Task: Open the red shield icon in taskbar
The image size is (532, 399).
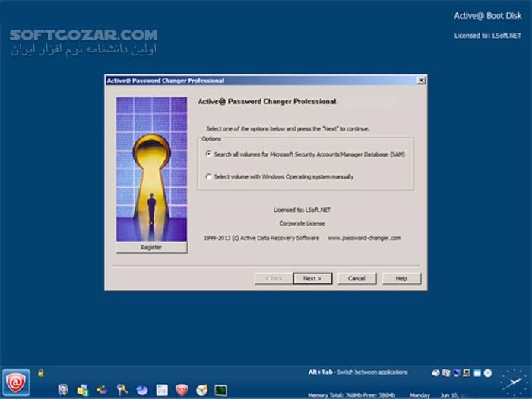Action: [x=182, y=390]
